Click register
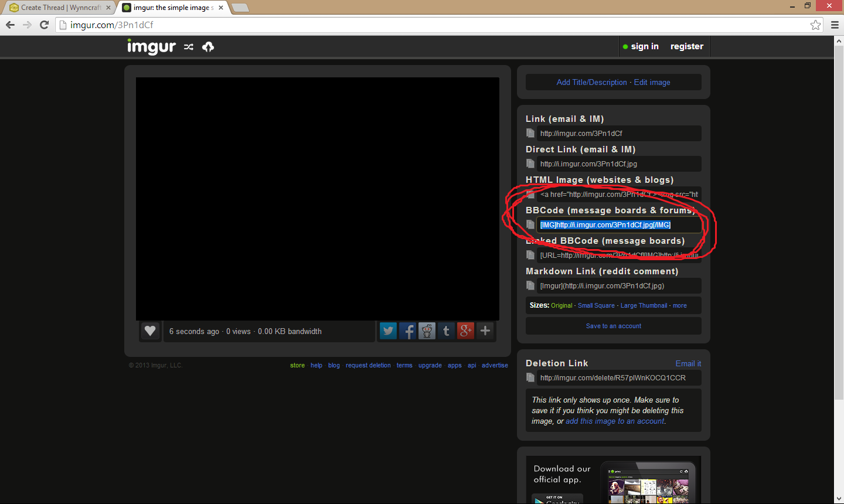Viewport: 844px width, 504px height. (x=687, y=46)
